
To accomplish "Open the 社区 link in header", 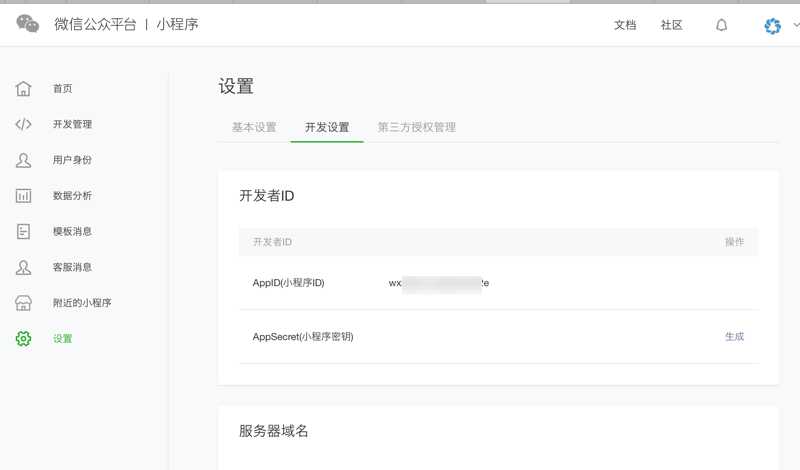I will pyautogui.click(x=672, y=25).
